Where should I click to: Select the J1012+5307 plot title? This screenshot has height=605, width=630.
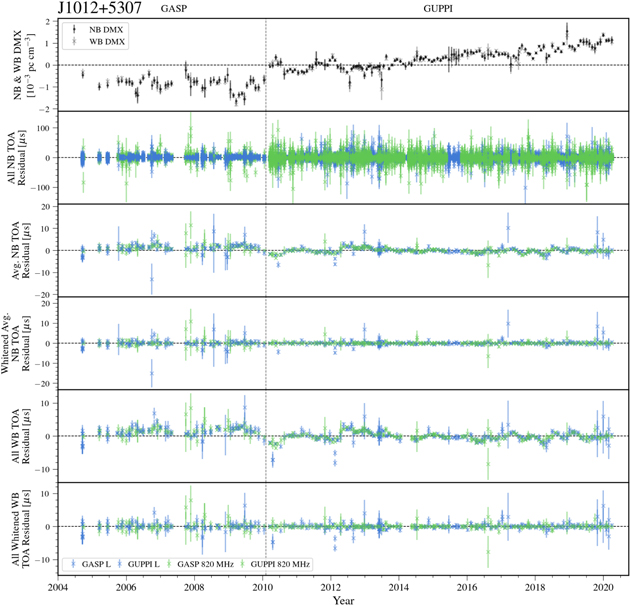102,9
